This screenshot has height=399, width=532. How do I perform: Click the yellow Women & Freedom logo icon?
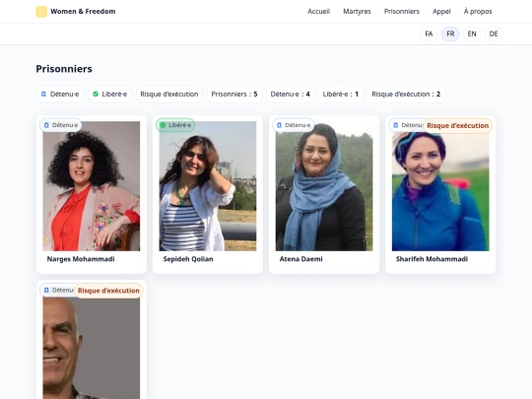(x=41, y=12)
